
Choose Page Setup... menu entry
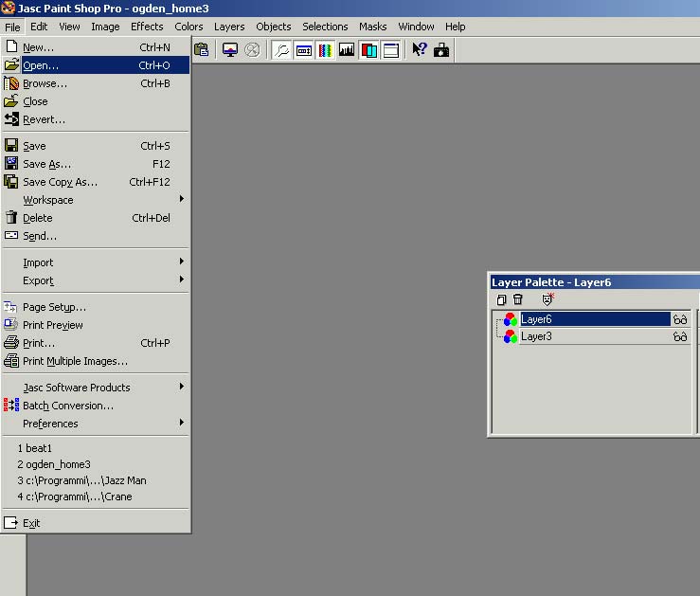tap(96, 307)
